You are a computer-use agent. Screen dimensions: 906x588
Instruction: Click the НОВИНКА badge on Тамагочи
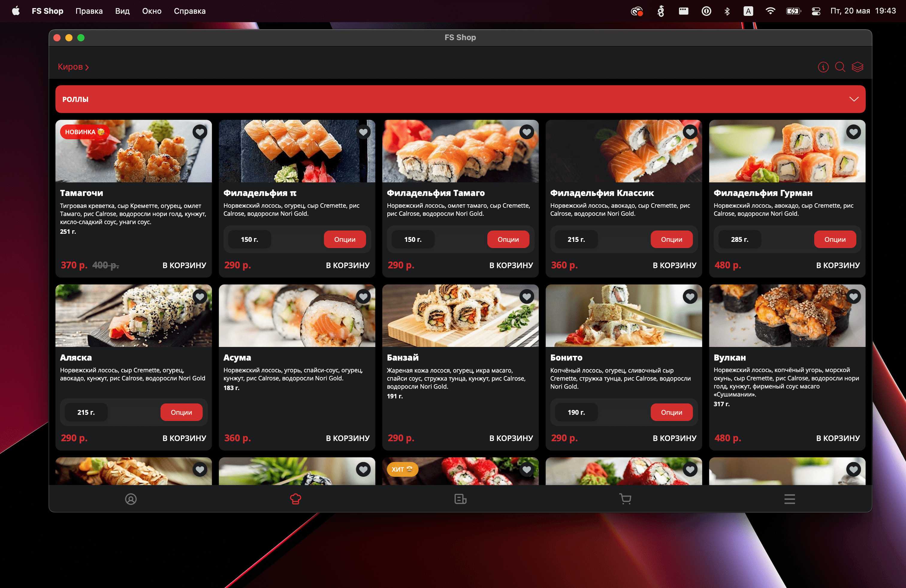[x=84, y=132]
